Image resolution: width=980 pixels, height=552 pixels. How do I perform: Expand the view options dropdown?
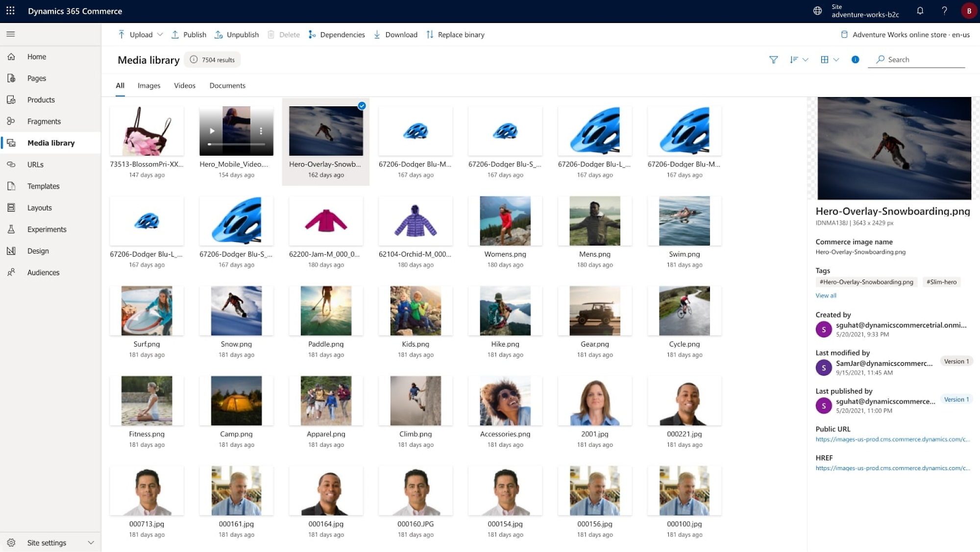(829, 59)
